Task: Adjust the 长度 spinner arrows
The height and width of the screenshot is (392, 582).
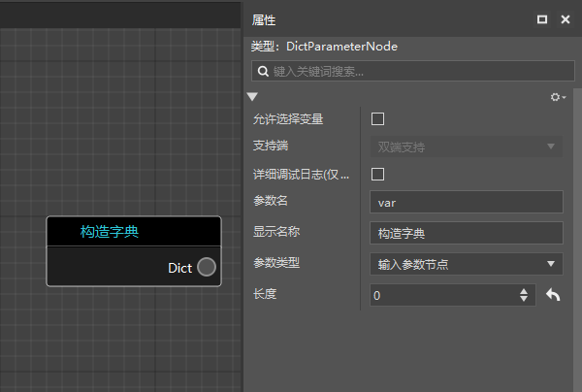Action: 524,295
